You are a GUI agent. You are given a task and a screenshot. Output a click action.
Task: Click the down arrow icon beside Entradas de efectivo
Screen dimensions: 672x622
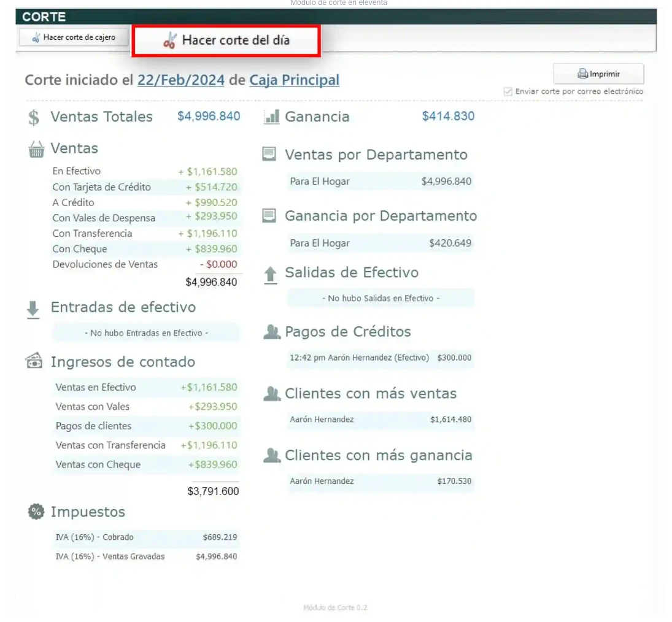[x=33, y=310]
